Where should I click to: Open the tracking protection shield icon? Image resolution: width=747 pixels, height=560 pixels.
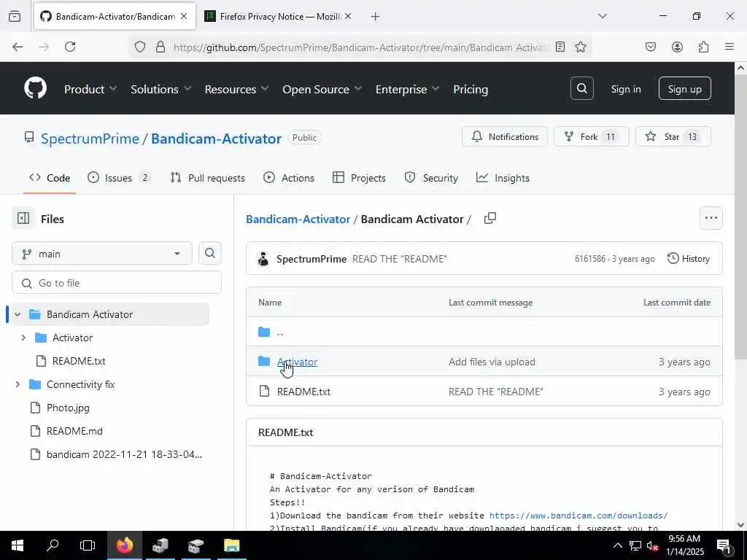[139, 47]
